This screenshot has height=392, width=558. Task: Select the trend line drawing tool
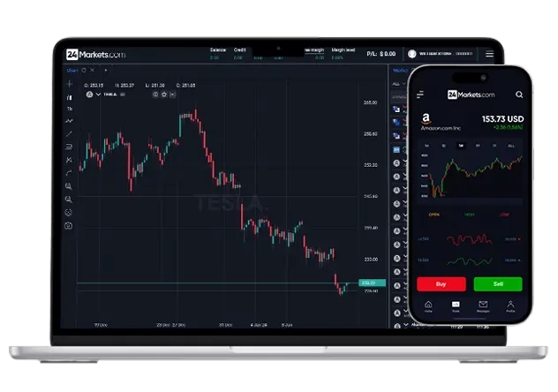69,134
